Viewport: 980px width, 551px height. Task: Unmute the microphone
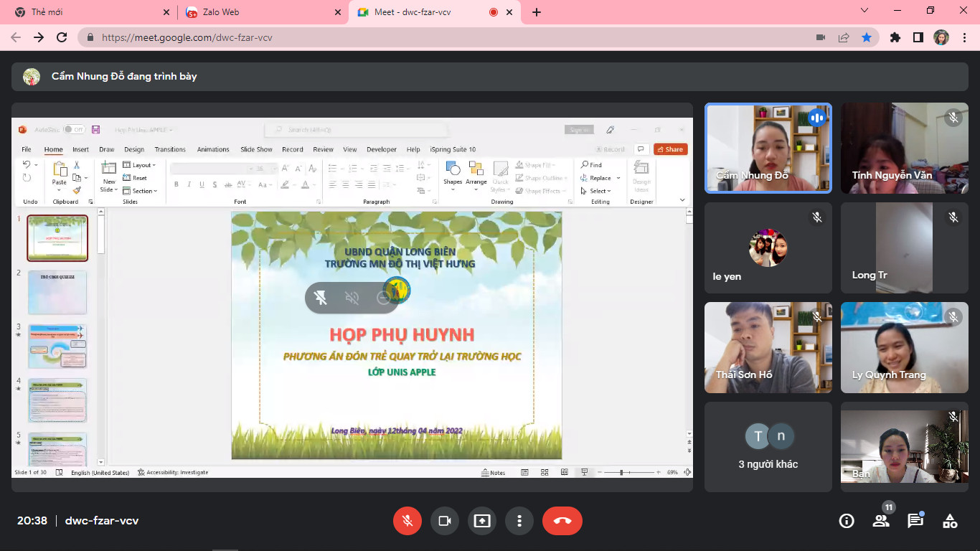click(x=407, y=521)
